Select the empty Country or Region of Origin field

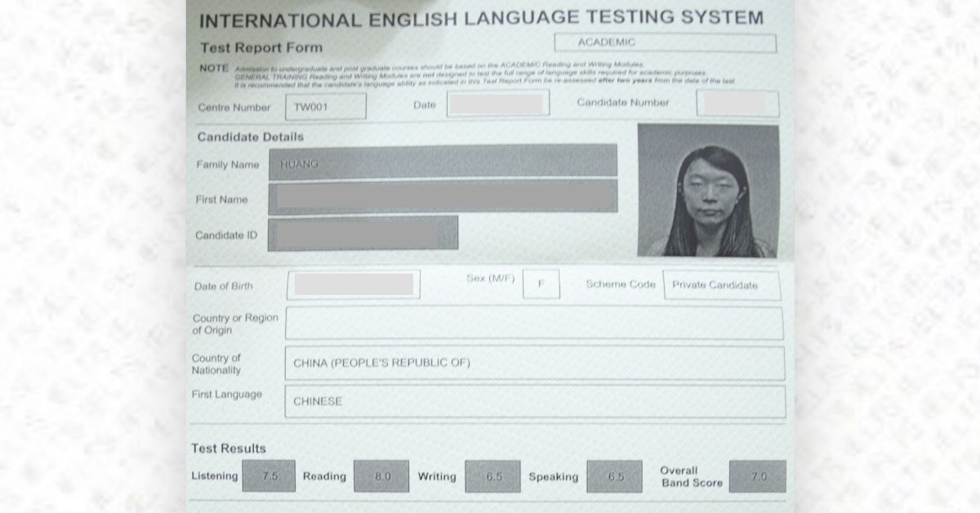click(x=534, y=323)
